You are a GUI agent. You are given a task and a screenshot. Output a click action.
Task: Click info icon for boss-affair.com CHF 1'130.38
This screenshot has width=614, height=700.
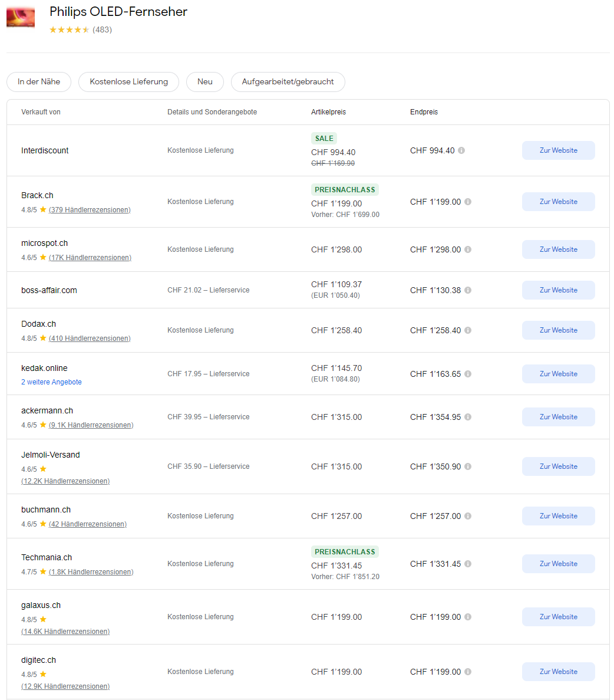pyautogui.click(x=468, y=290)
